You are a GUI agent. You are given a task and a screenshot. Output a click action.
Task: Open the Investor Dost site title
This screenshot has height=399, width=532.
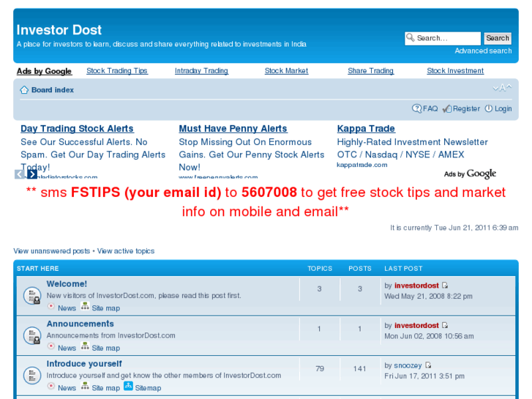point(59,30)
